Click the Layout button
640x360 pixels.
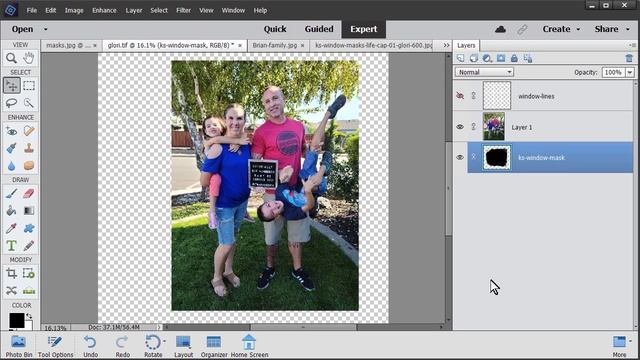coord(183,346)
